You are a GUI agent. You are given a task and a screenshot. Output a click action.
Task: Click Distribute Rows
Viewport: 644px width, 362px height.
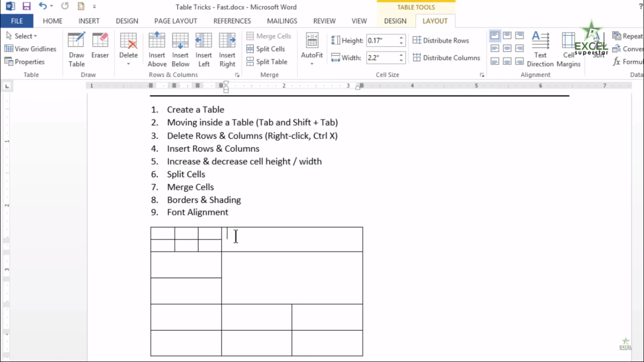point(441,41)
